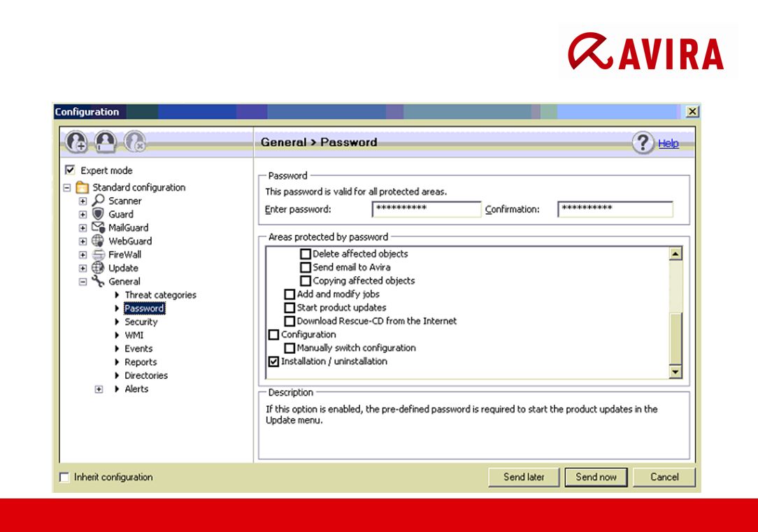Check Send email to Avira
Image resolution: width=758 pixels, height=532 pixels.
(x=305, y=267)
